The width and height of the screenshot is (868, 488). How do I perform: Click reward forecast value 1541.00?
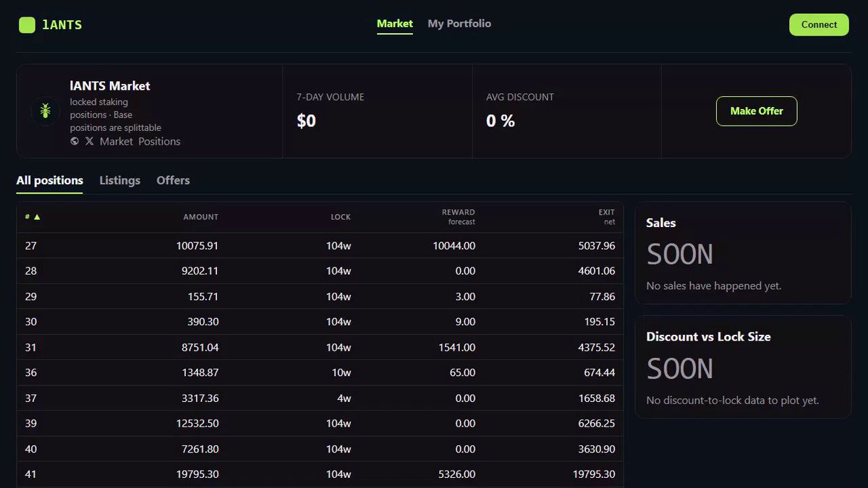(457, 348)
